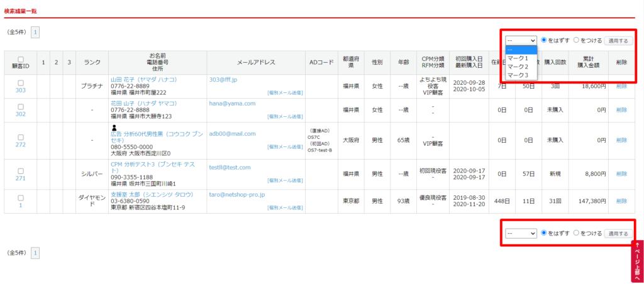Viewport: 644px width, 284px height.
Task: Open customer ID 272 link
Action: coord(20,145)
